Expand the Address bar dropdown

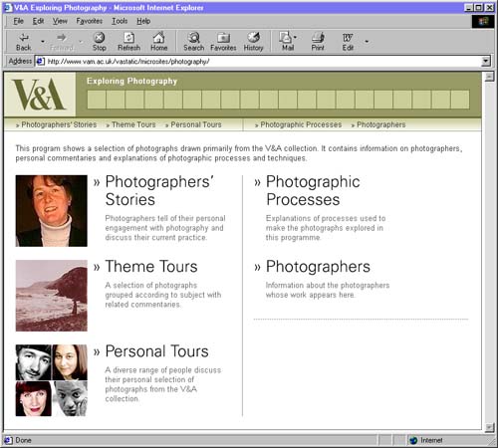[x=486, y=61]
